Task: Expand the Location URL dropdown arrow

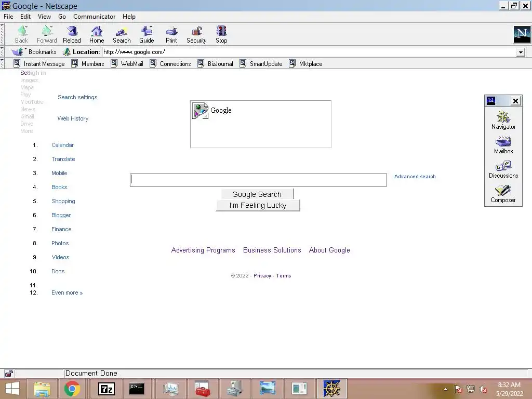Action: tap(521, 52)
